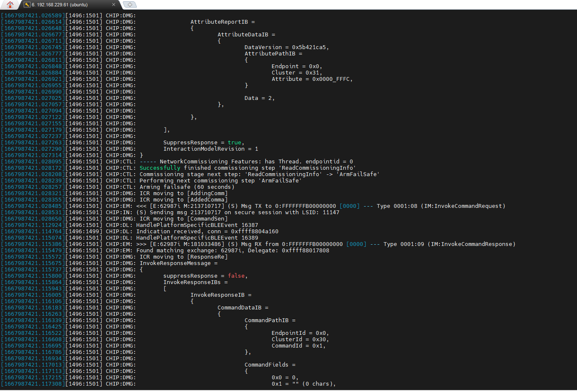Screen dimensions: 577x392
Task: Click 'AttributePathIB =' text
Action: [x=273, y=54]
